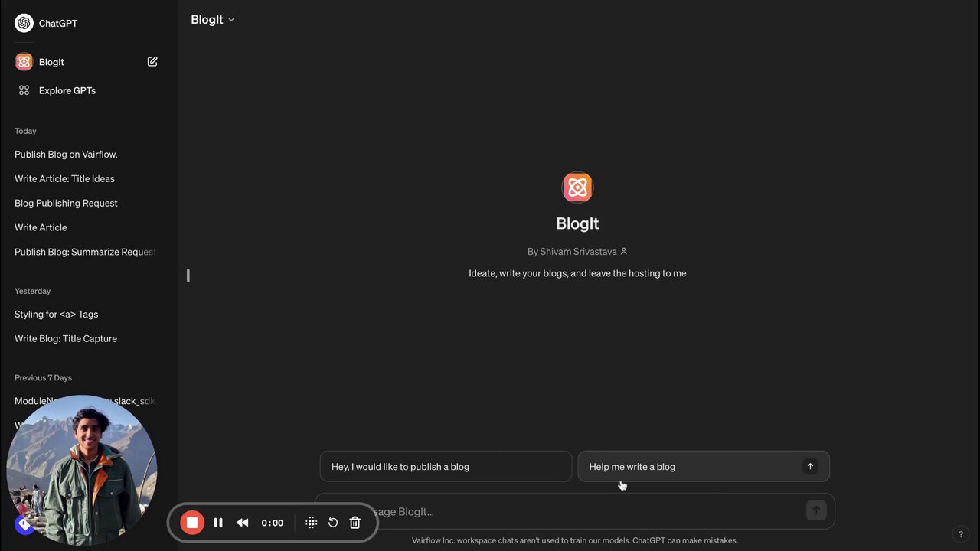Image resolution: width=980 pixels, height=551 pixels.
Task: Click the ChatGPT sidebar title
Action: click(58, 23)
